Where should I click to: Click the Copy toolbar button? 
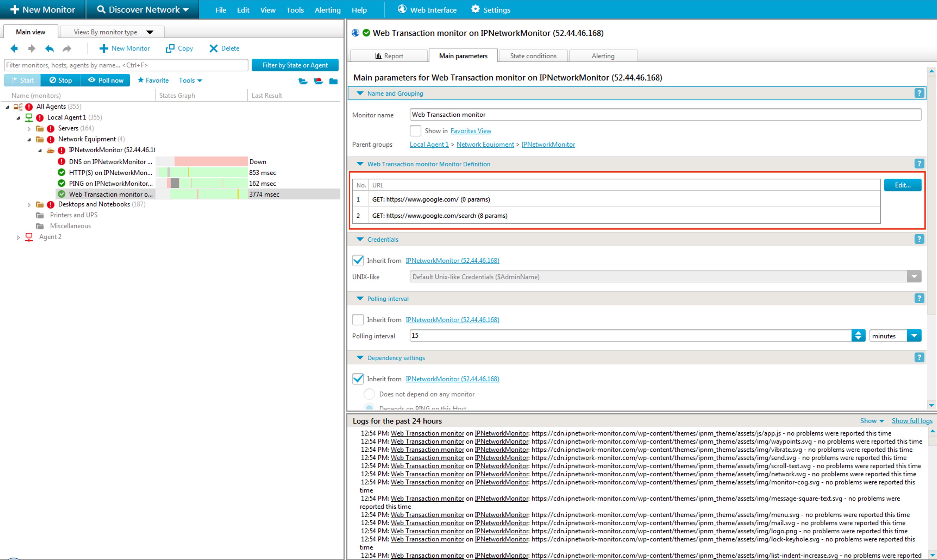click(180, 48)
